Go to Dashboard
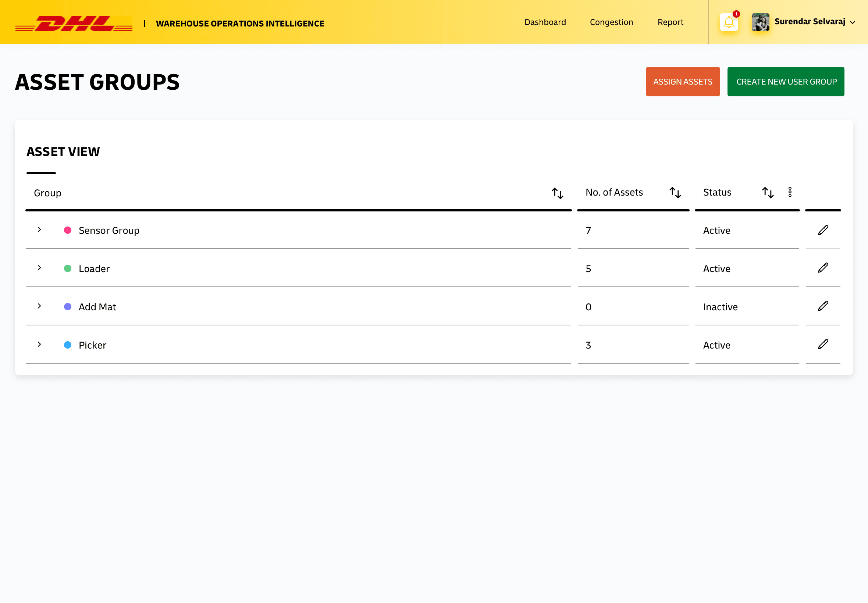Viewport: 868px width, 603px height. (545, 22)
